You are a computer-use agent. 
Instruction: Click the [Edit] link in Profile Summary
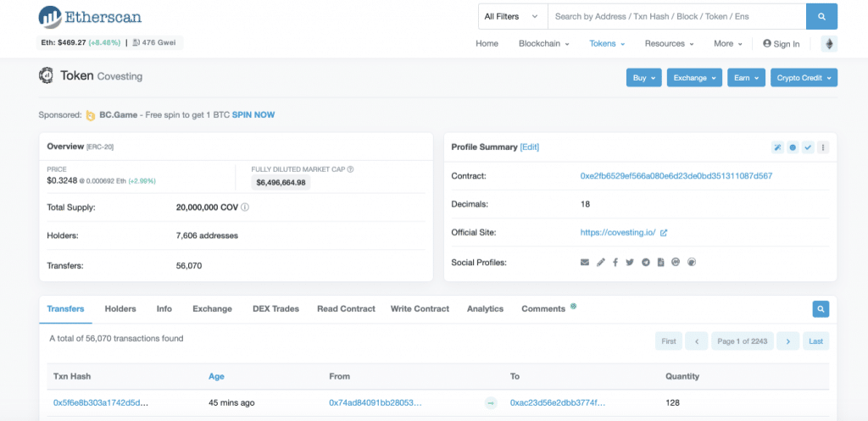tap(529, 147)
